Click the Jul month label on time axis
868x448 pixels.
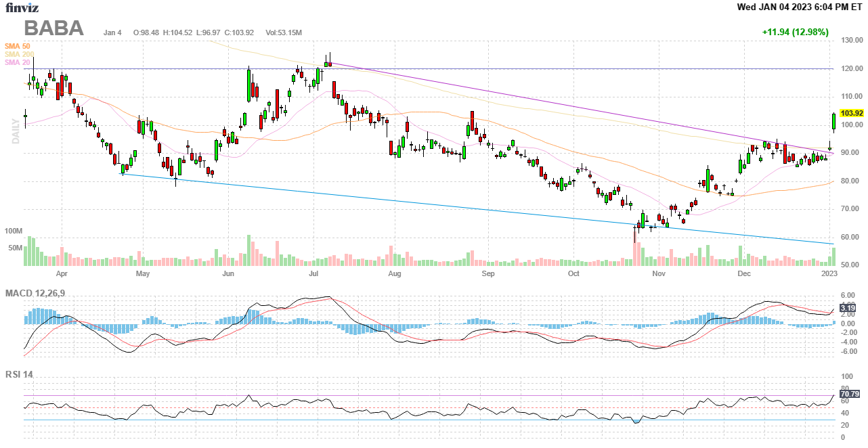tap(313, 274)
